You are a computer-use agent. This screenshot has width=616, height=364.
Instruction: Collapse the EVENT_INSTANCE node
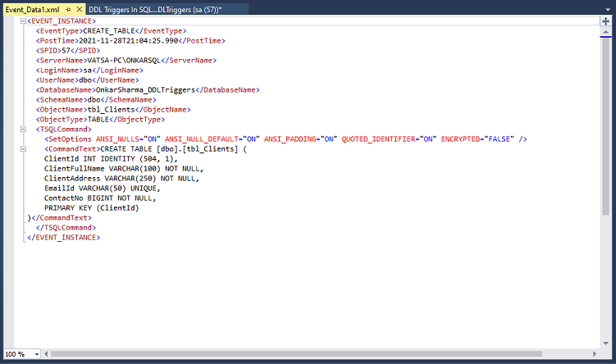23,21
